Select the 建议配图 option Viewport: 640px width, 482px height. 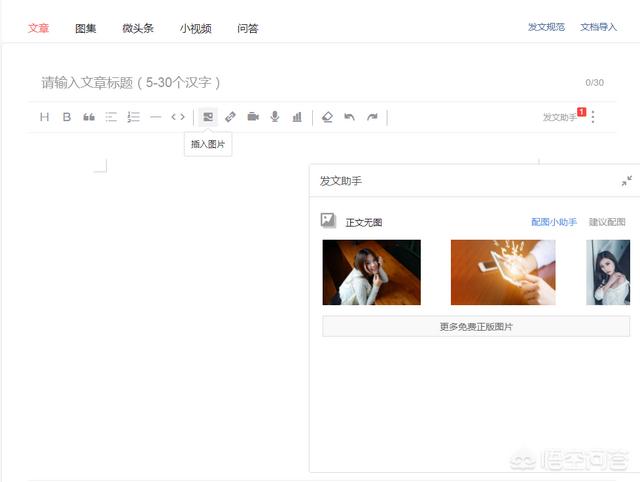point(607,222)
